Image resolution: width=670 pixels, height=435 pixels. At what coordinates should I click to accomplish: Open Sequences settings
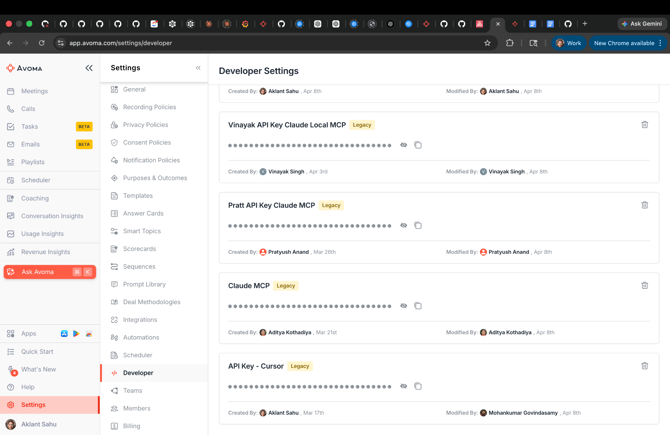[154, 267]
